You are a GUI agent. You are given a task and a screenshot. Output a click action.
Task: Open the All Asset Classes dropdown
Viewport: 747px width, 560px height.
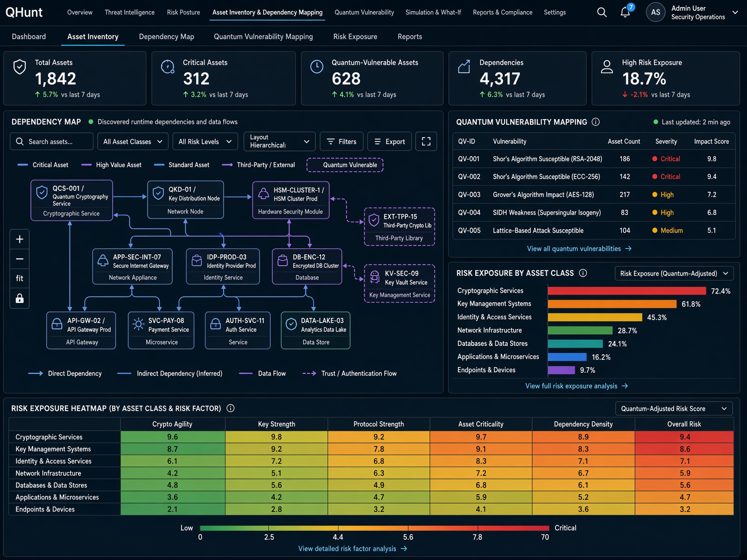[133, 141]
